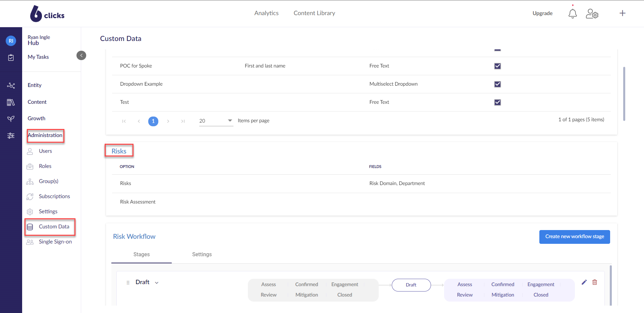Expand the Draft stage chevron
This screenshot has height=313, width=644.
(x=157, y=283)
